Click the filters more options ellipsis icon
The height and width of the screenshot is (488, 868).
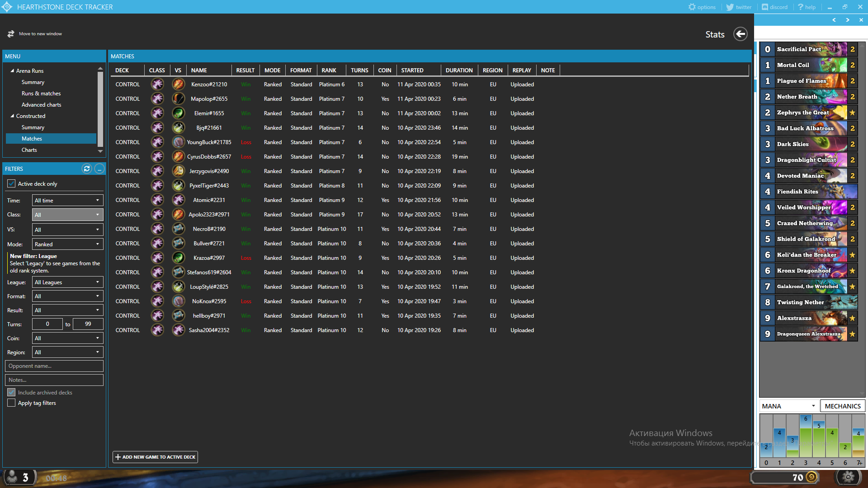coord(99,169)
